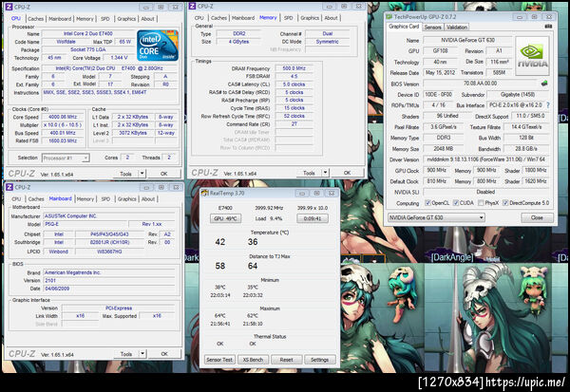Click Manufacturer value ASUSTeK Computer INC.
This screenshot has height=392, width=570.
coord(110,215)
